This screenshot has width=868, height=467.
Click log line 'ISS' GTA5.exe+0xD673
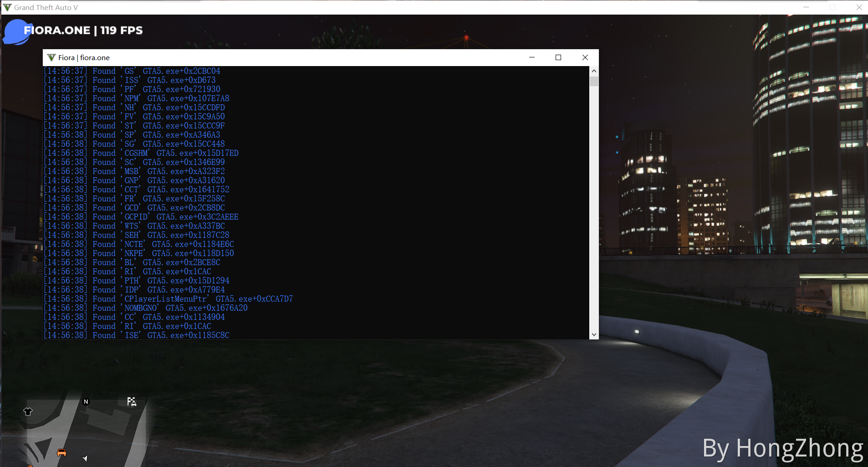click(x=130, y=80)
